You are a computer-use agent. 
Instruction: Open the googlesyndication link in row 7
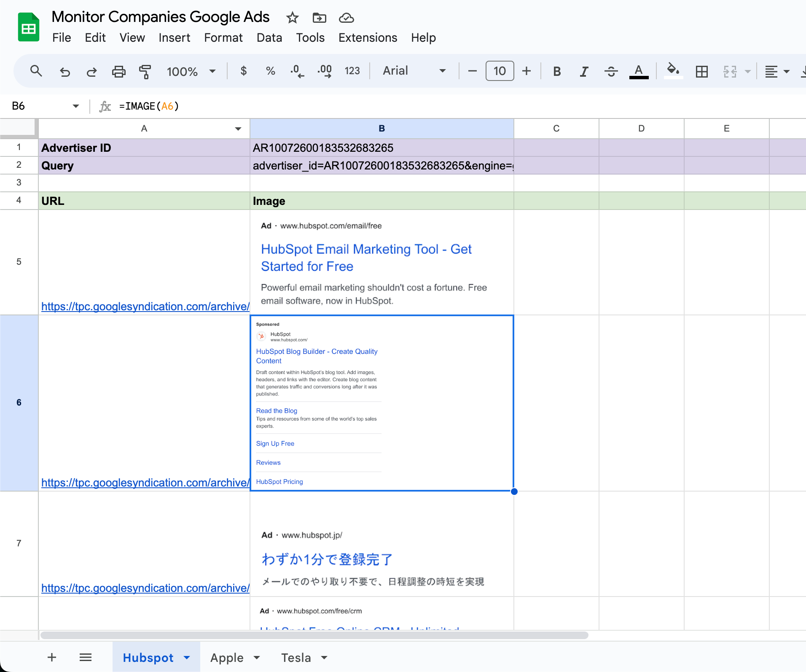(145, 588)
